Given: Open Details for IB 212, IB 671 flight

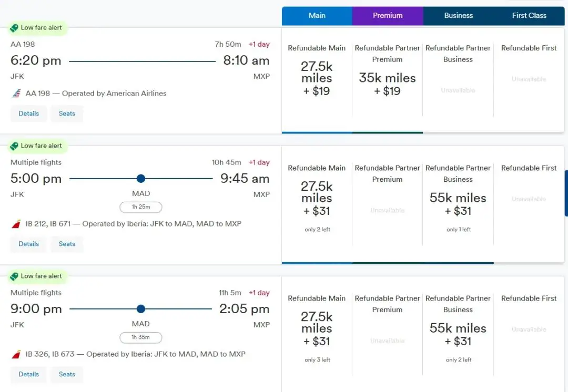Looking at the screenshot, I should coord(29,244).
